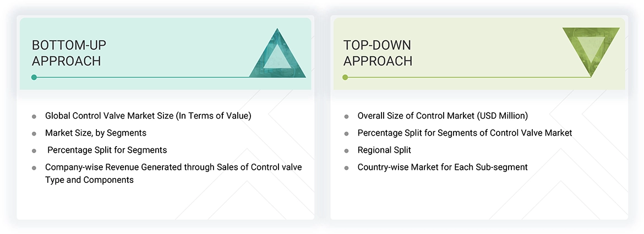Click the Regional Split item
The width and height of the screenshot is (644, 234).
pyautogui.click(x=384, y=150)
